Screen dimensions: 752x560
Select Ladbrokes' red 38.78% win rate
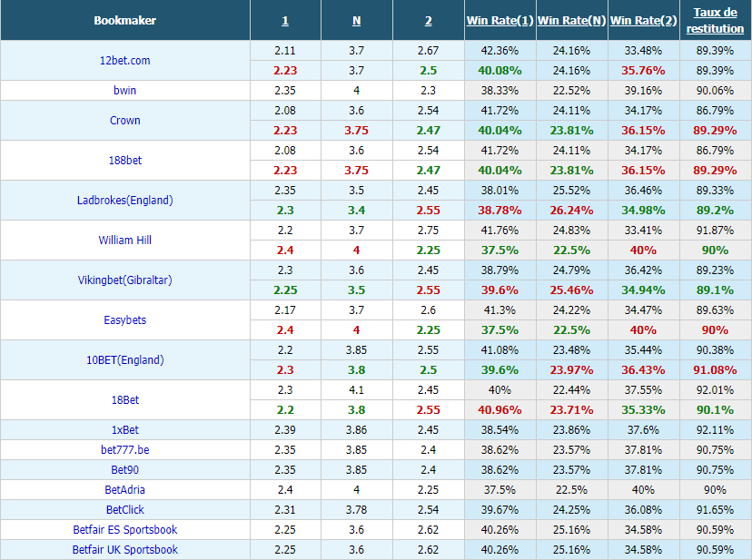click(500, 210)
